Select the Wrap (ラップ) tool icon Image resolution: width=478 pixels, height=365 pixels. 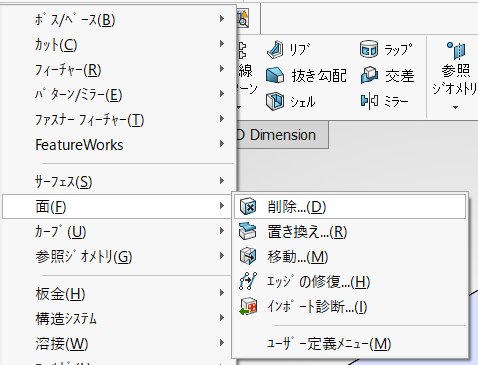[x=369, y=49]
